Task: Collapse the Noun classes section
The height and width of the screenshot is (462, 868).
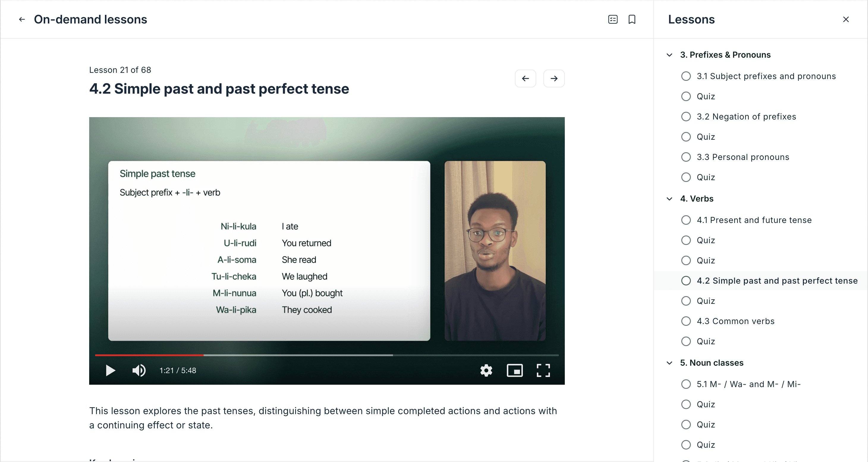Action: coord(669,363)
